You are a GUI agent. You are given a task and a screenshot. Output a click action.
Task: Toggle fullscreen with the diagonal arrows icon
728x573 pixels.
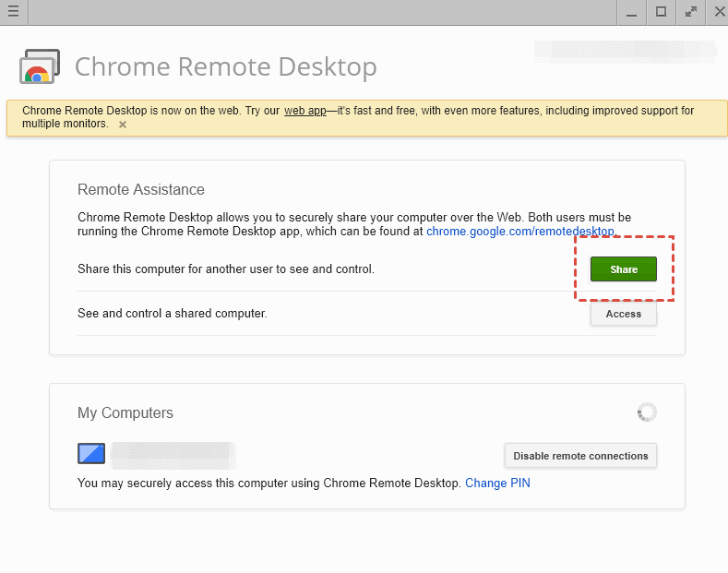tap(690, 12)
